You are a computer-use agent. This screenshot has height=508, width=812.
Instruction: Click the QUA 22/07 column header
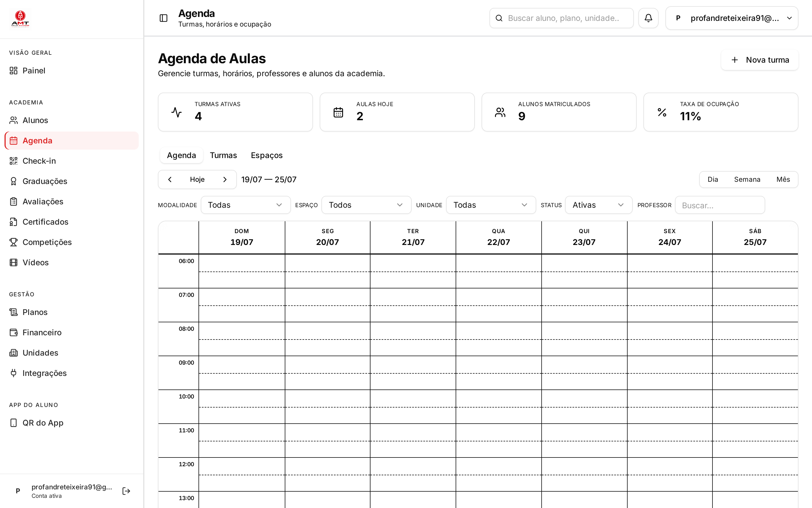(498, 237)
